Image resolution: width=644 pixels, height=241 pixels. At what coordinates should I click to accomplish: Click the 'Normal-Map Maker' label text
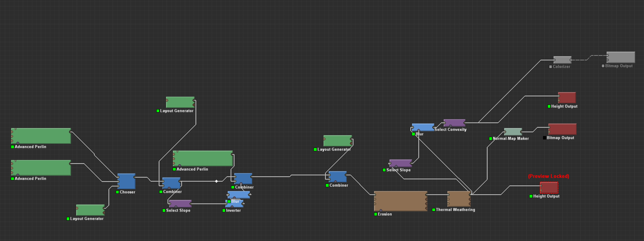pyautogui.click(x=511, y=139)
